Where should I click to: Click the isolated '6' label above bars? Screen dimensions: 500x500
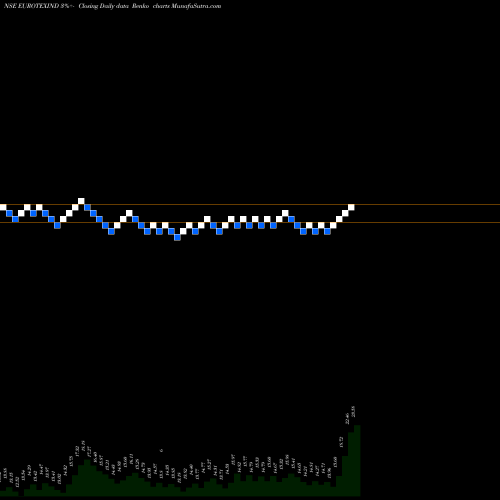pyautogui.click(x=162, y=450)
